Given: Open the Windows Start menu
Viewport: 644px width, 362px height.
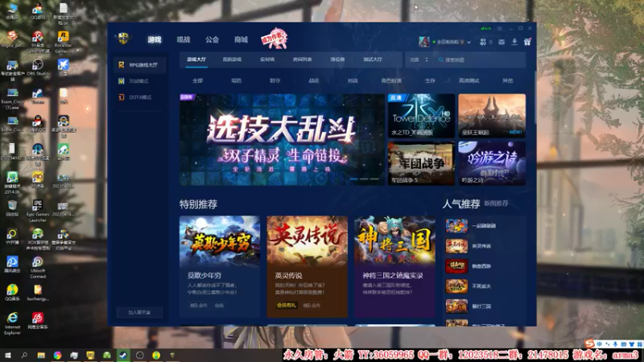Looking at the screenshot, I should click(7, 356).
